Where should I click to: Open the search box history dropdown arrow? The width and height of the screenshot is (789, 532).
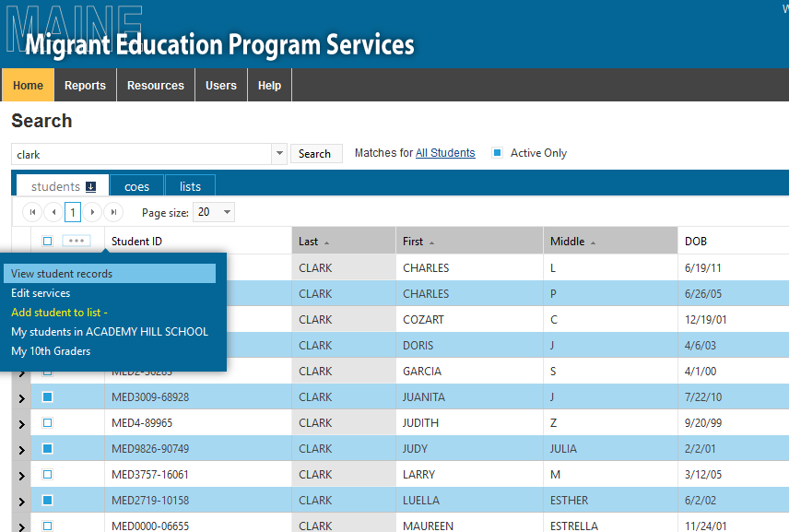pyautogui.click(x=278, y=153)
